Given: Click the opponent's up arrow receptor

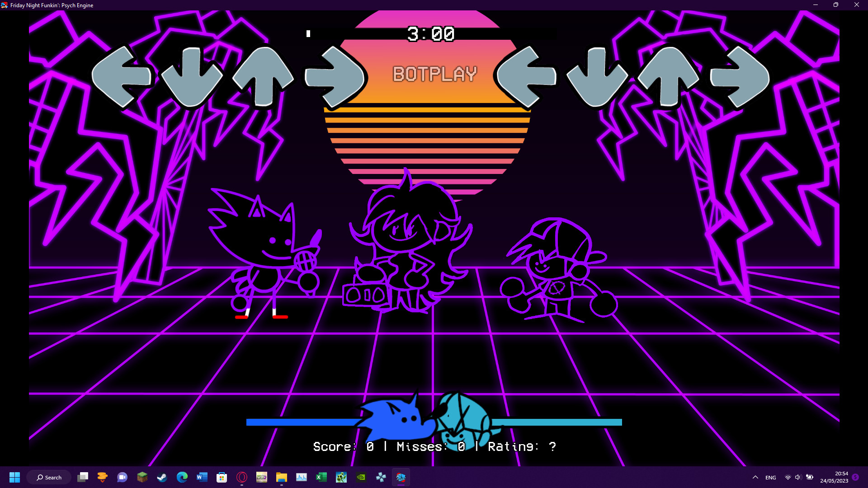Looking at the screenshot, I should pos(263,77).
